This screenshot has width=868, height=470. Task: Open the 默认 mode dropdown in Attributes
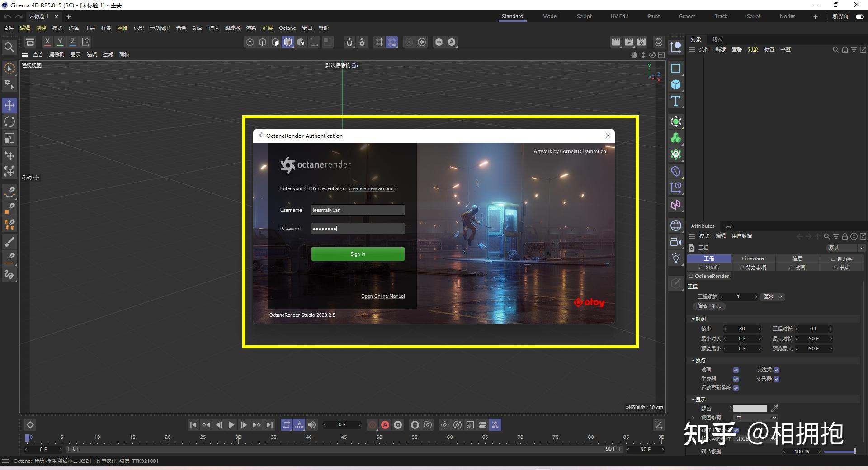[x=845, y=248]
